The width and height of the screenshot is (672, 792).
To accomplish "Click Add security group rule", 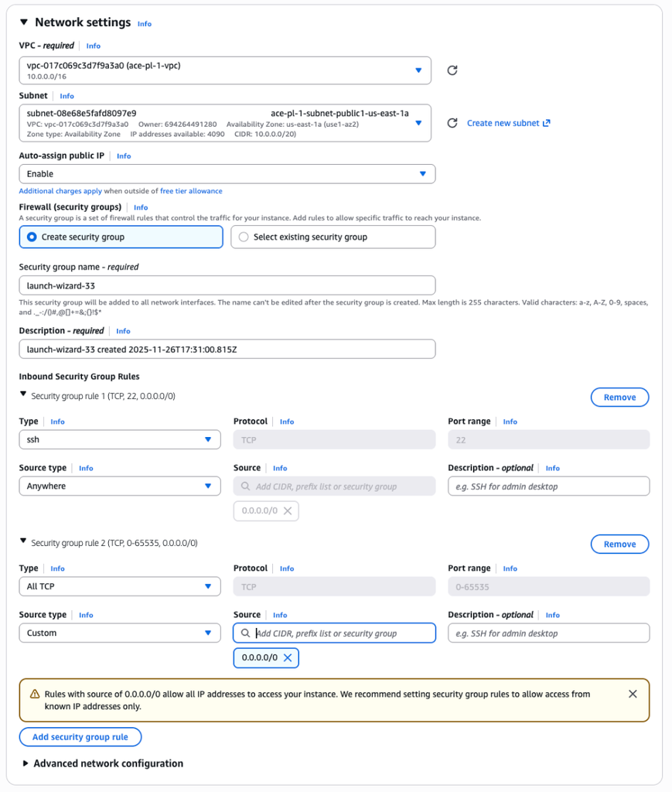I will (x=80, y=736).
